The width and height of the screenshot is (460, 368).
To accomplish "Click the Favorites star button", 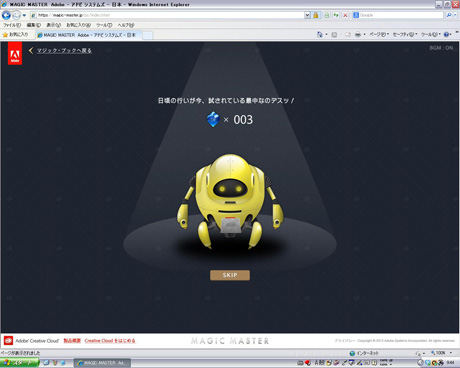I will (15, 34).
